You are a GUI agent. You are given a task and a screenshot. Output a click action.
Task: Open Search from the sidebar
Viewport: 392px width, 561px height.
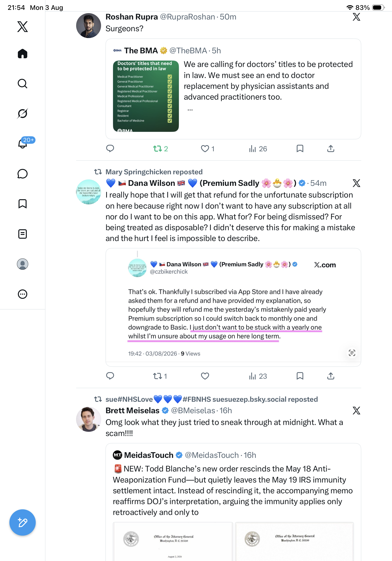(x=23, y=84)
